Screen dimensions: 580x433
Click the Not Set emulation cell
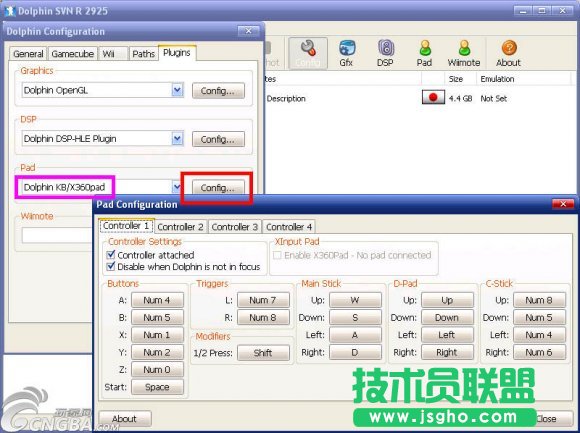[x=494, y=98]
